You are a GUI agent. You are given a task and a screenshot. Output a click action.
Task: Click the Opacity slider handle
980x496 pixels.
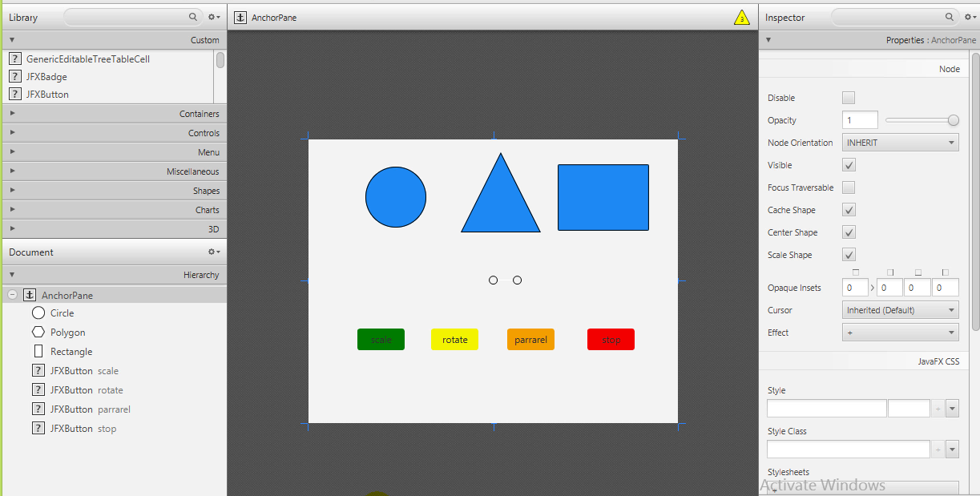coord(953,120)
